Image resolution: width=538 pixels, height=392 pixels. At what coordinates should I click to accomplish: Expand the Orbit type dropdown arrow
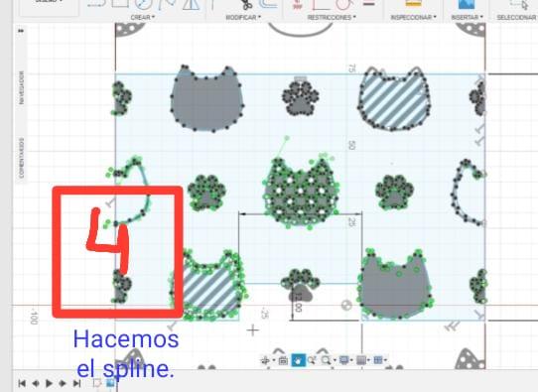[x=274, y=360]
